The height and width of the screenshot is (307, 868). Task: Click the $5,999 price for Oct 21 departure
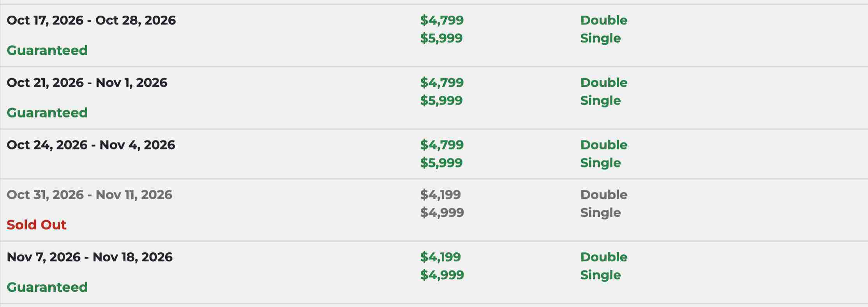[441, 101]
